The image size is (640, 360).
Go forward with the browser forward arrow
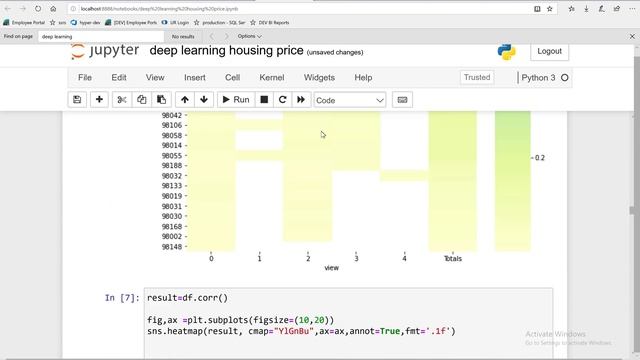tap(23, 9)
